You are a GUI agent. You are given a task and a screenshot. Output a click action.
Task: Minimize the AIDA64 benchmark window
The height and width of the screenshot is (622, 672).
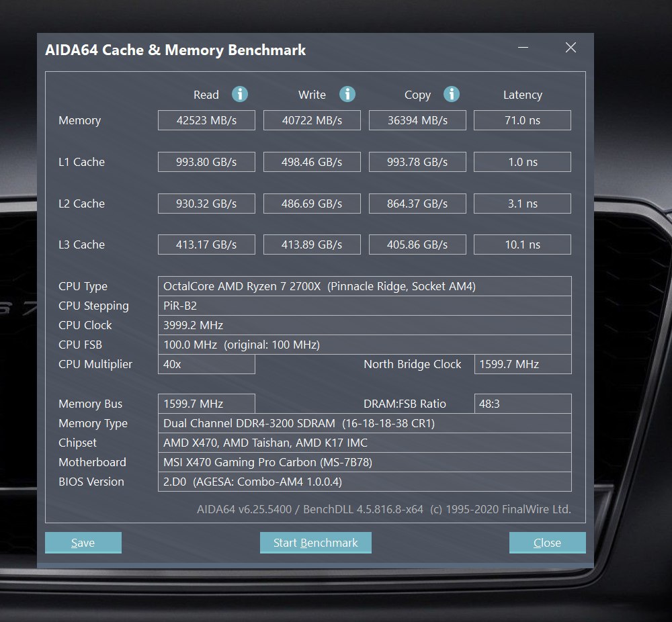[x=523, y=48]
